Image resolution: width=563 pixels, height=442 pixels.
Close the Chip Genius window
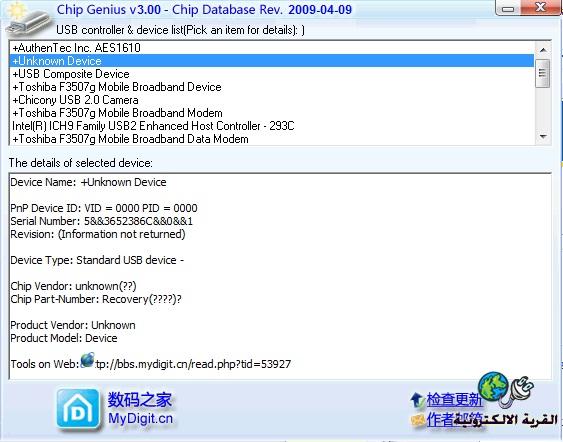tap(540, 7)
